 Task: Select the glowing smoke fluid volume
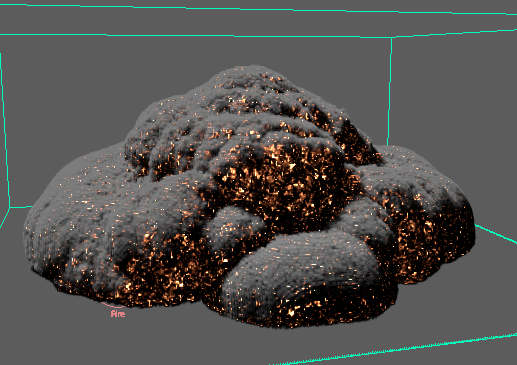[249, 197]
